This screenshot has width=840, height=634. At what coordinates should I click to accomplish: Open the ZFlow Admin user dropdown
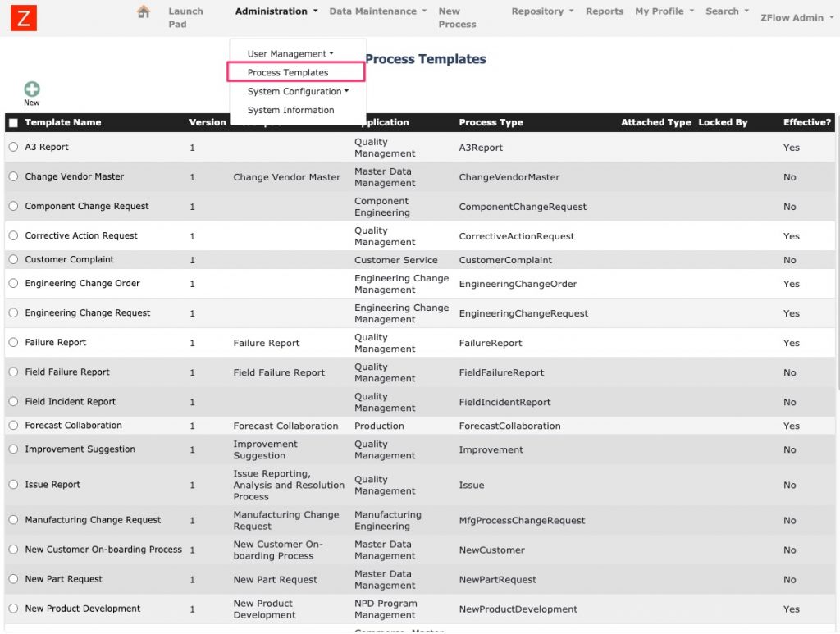point(797,18)
